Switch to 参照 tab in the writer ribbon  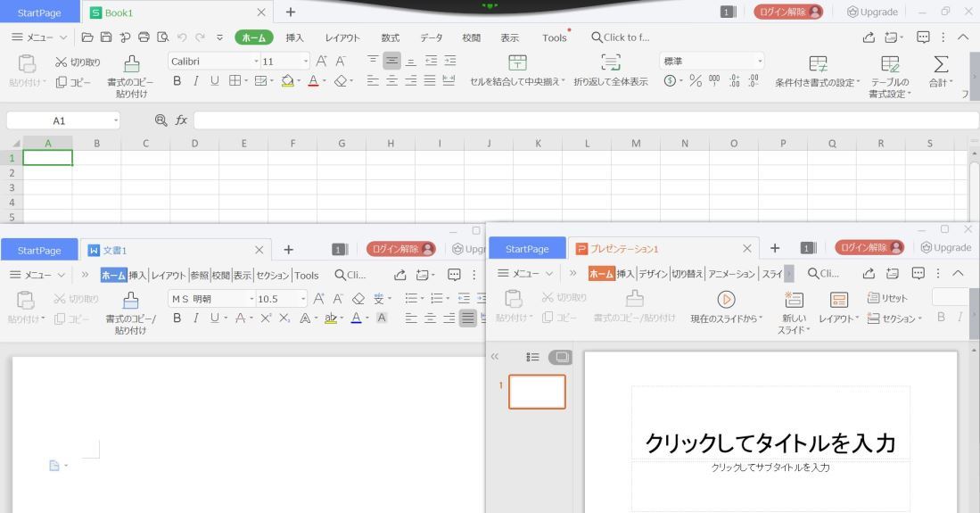[200, 276]
